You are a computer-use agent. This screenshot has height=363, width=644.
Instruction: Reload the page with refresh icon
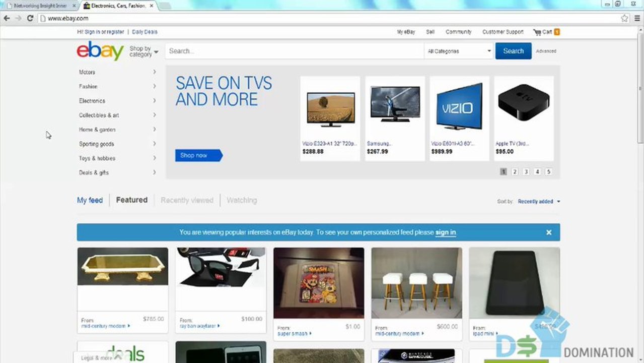[30, 18]
